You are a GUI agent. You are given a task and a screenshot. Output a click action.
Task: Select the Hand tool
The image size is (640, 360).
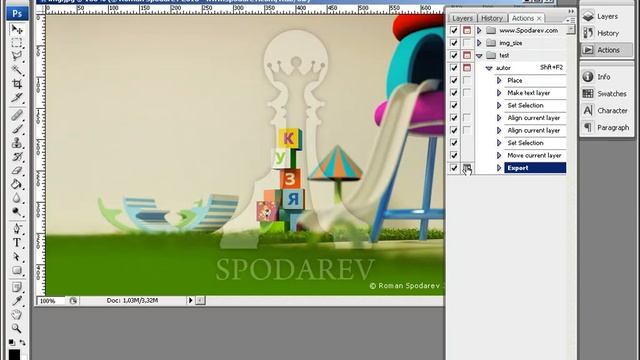coord(17,315)
